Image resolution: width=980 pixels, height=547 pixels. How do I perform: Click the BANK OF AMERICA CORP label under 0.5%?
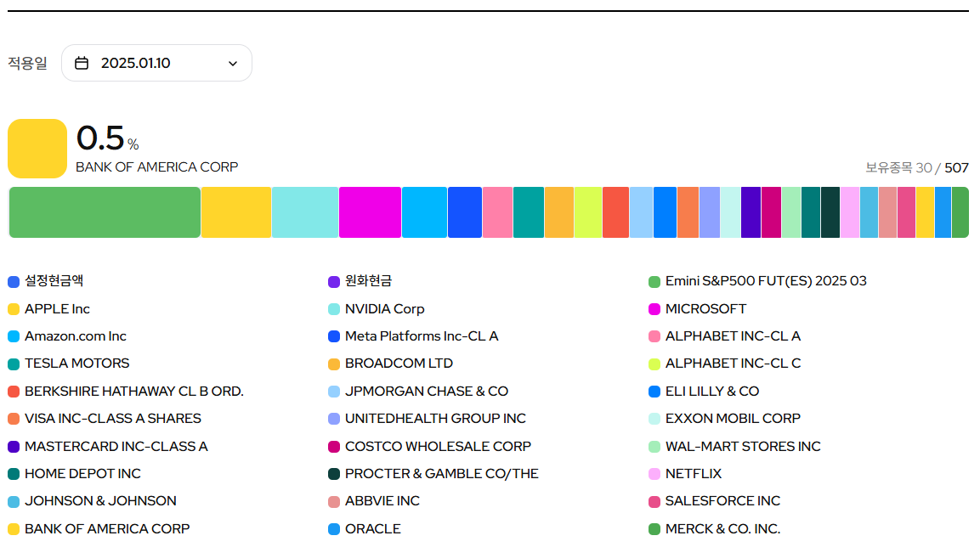[157, 167]
